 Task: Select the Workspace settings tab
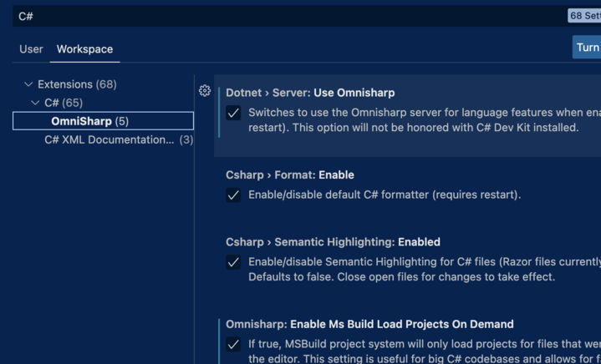coord(84,49)
